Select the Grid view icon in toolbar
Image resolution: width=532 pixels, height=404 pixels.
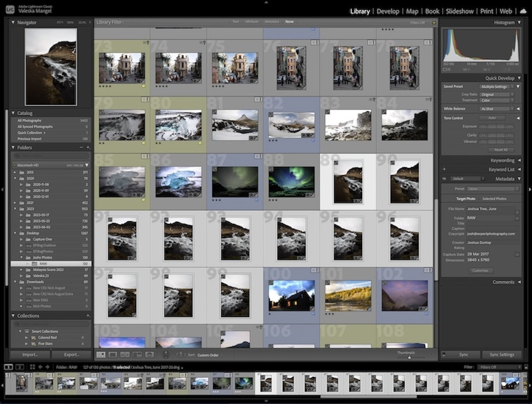click(x=102, y=354)
